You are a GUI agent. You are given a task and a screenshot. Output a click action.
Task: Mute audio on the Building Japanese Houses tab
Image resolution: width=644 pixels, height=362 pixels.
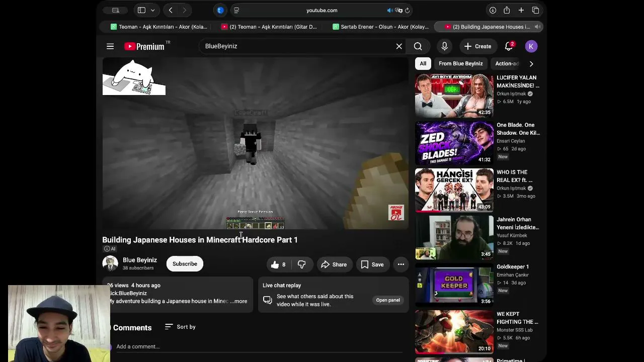coord(537,27)
